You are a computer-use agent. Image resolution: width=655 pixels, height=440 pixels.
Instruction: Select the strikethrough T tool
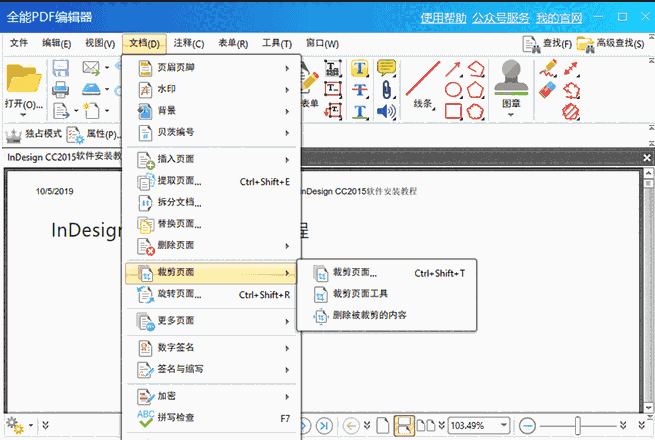tap(360, 89)
